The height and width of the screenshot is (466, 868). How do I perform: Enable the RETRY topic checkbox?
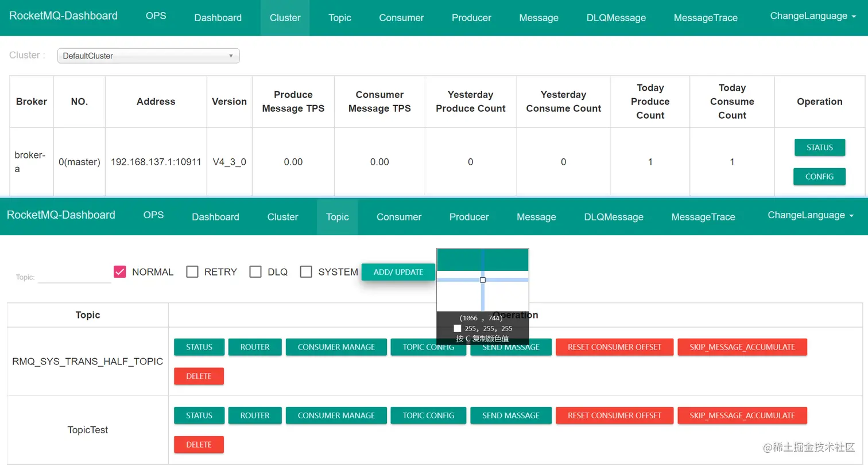tap(192, 271)
